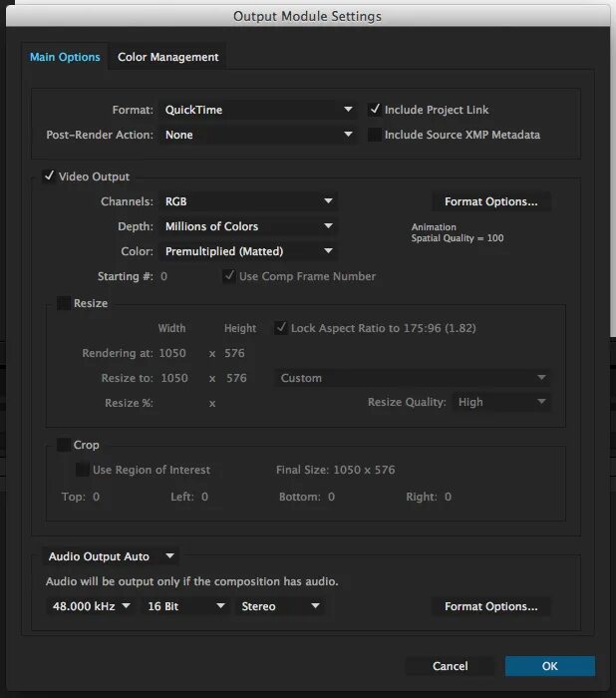Click the Rendering at width 1050 text
616x698 pixels.
pyautogui.click(x=172, y=353)
